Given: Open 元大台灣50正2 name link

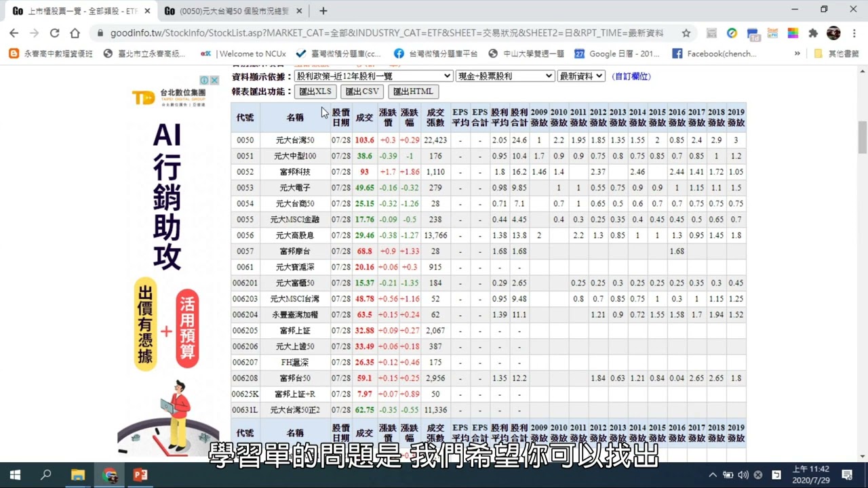Looking at the screenshot, I should [295, 410].
